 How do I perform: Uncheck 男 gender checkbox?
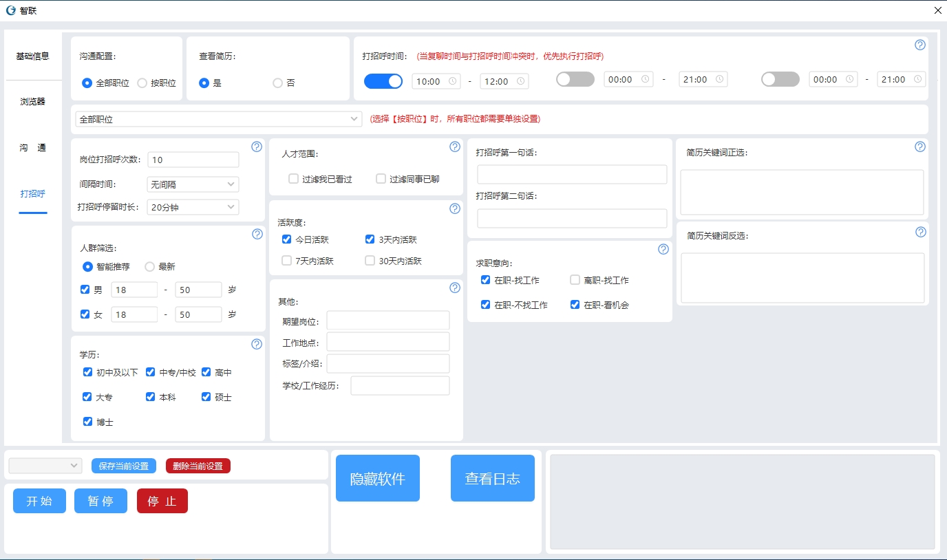[x=85, y=290]
